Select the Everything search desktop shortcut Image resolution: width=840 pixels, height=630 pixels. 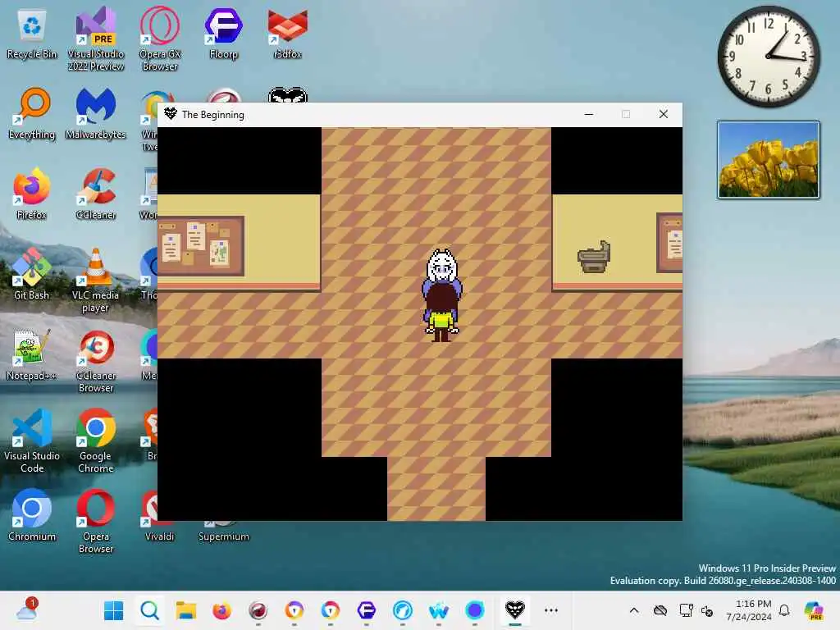point(32,113)
